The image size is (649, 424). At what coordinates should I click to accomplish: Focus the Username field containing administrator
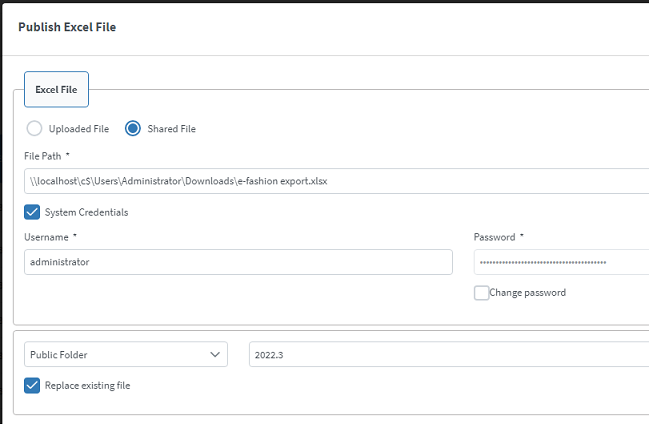pyautogui.click(x=238, y=262)
